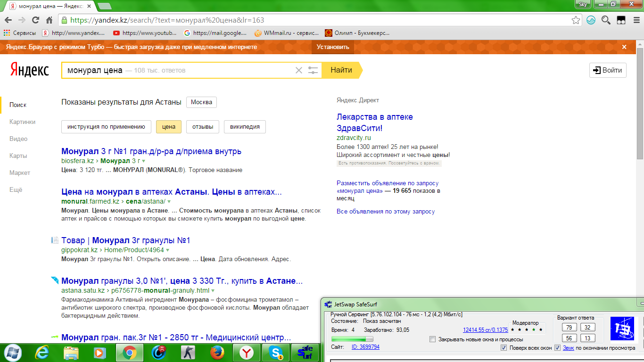644x362 pixels.
Task: Open the 12414.55 cr balance link in SafeSurf
Action: pyautogui.click(x=485, y=330)
